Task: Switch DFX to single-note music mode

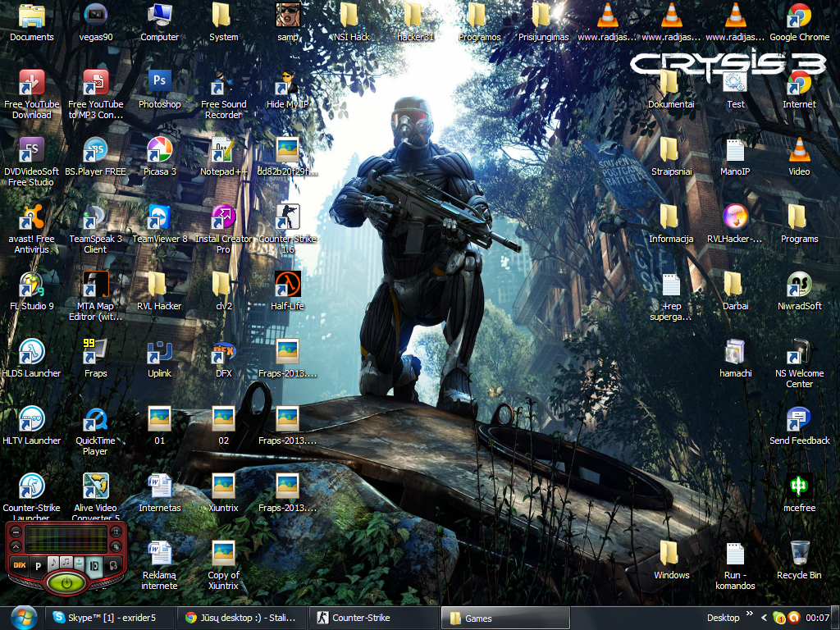Action: [x=53, y=563]
